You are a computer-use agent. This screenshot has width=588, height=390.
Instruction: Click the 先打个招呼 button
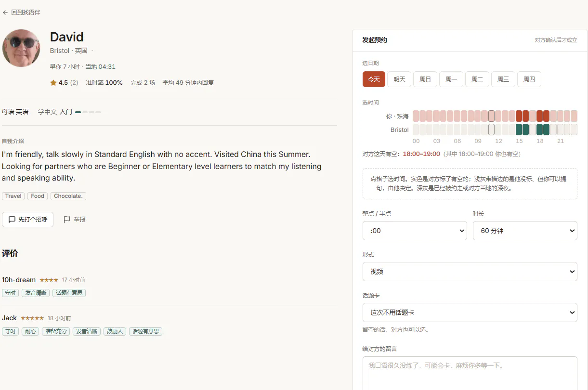click(28, 220)
